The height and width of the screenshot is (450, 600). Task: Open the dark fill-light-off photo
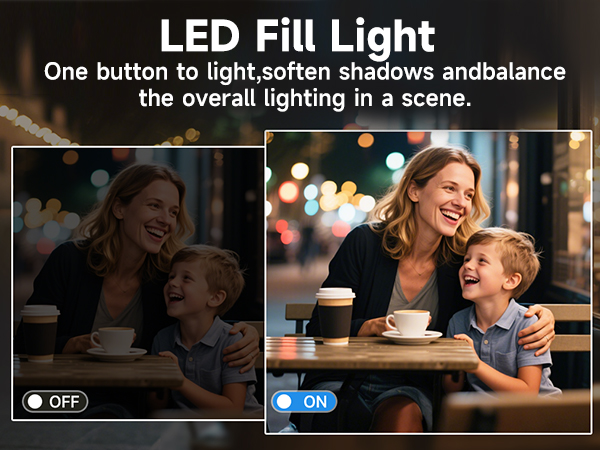(x=138, y=283)
